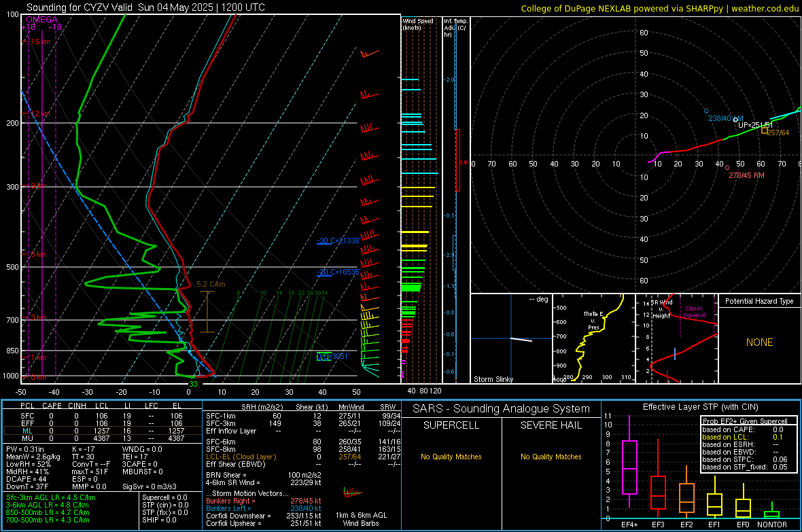The height and width of the screenshot is (532, 802).
Task: Click the '12 km' height marker label
Action: 40,113
